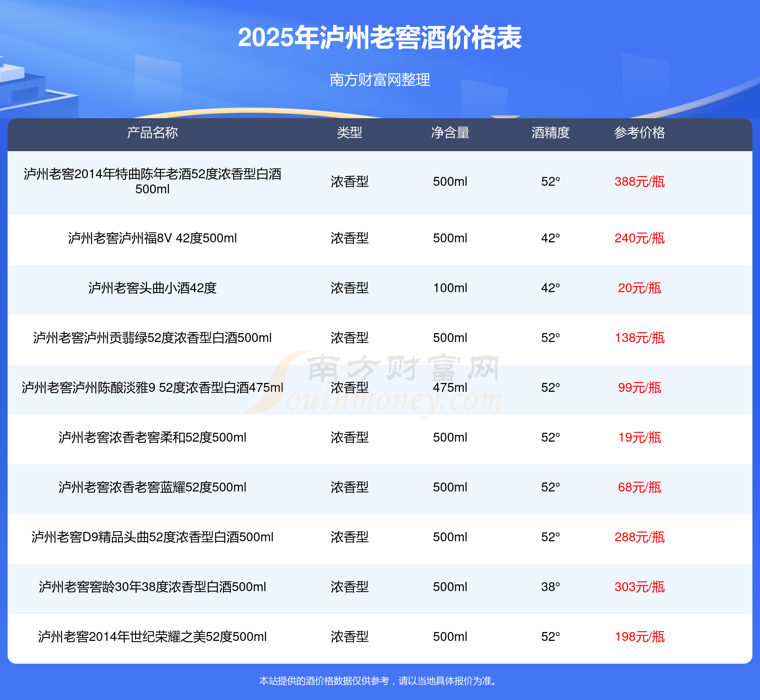Click 500ml in the 窖龄30年 row
This screenshot has height=700, width=760.
coord(450,587)
